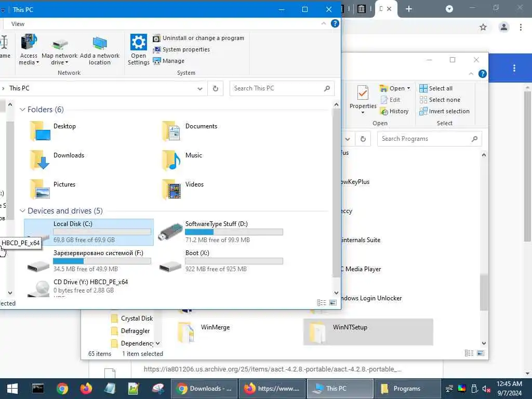Select the WinNTSetup folder
Screen dimensions: 532x399
368,332
